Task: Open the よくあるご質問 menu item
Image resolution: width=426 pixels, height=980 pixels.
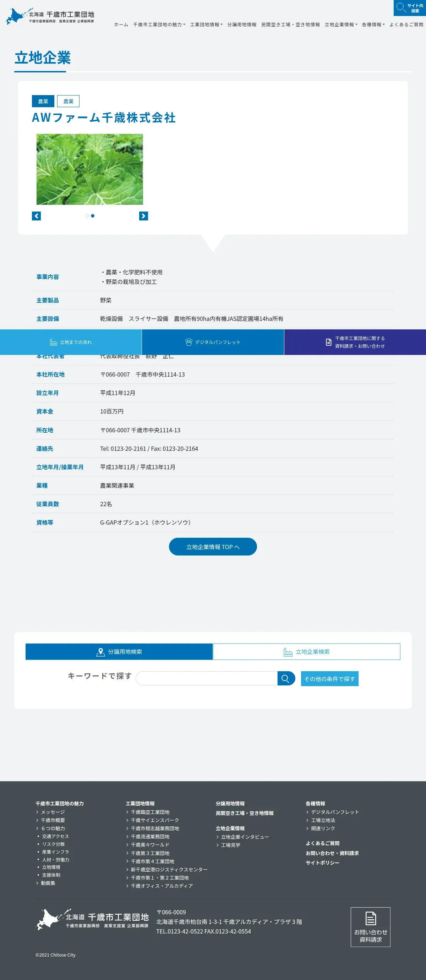Action: 406,25
